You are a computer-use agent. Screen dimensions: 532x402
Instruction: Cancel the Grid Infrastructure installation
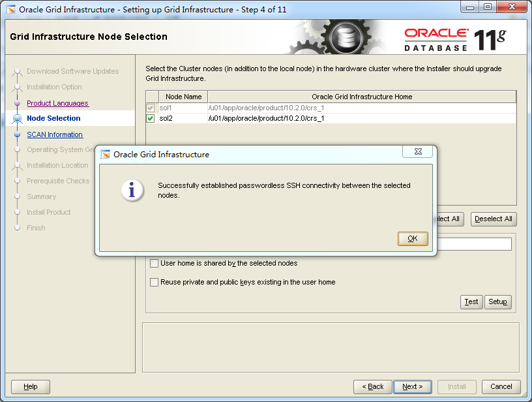tap(501, 387)
